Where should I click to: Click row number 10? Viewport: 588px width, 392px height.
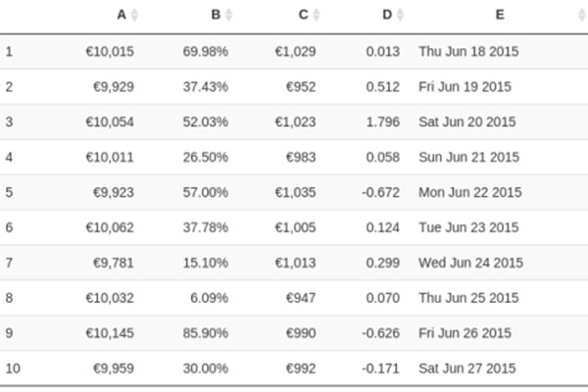point(13,368)
